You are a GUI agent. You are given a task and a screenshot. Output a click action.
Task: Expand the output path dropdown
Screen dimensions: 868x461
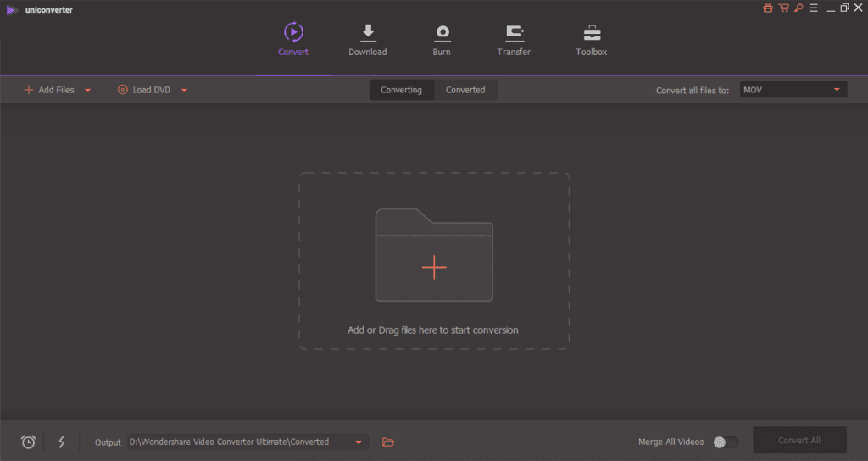(359, 442)
